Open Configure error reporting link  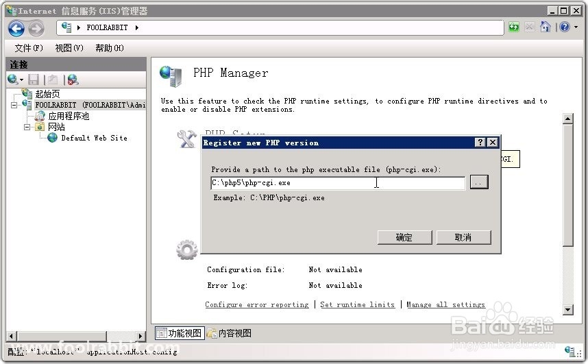click(257, 305)
